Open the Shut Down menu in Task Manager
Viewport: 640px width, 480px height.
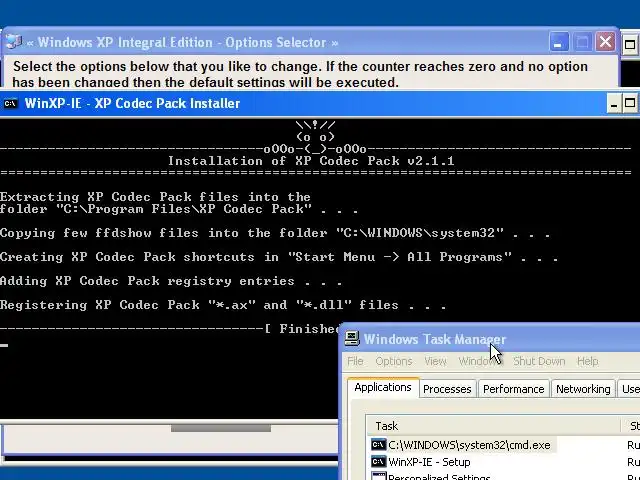(539, 361)
